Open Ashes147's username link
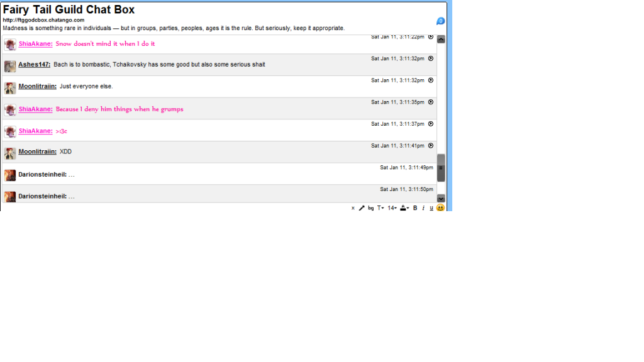644x362 pixels. (x=34, y=65)
